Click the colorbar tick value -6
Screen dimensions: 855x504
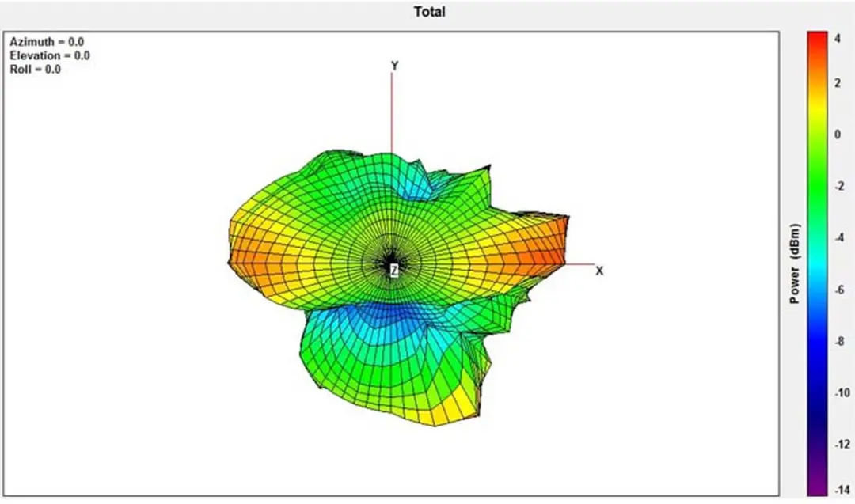(x=840, y=290)
